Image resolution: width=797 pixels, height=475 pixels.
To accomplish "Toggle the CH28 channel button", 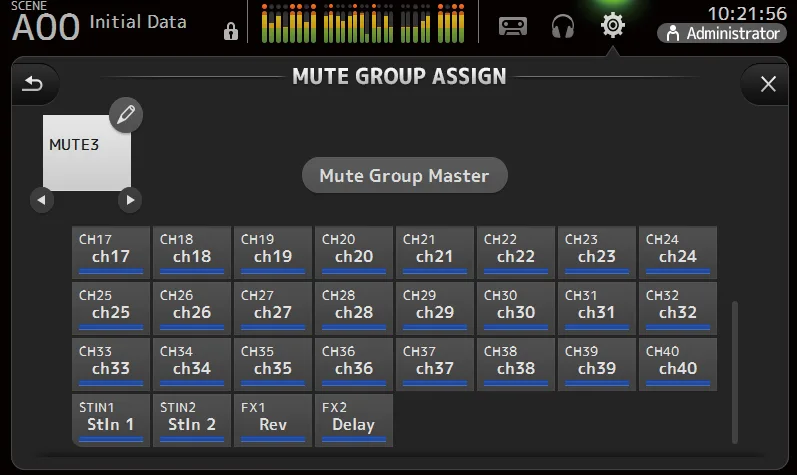I will click(x=354, y=308).
